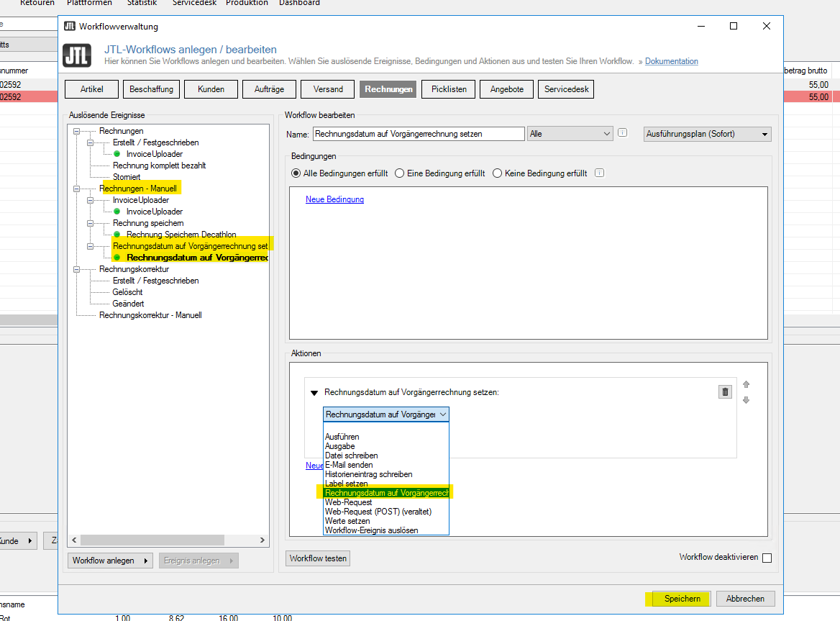Select the Rechnungen - Manuell tree label
Screen dimensions: 840x621
pyautogui.click(x=137, y=189)
